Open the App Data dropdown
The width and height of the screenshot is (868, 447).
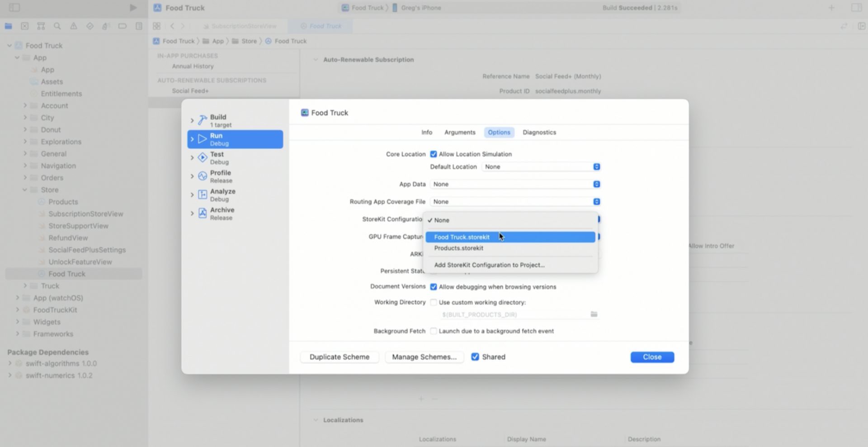tap(515, 184)
